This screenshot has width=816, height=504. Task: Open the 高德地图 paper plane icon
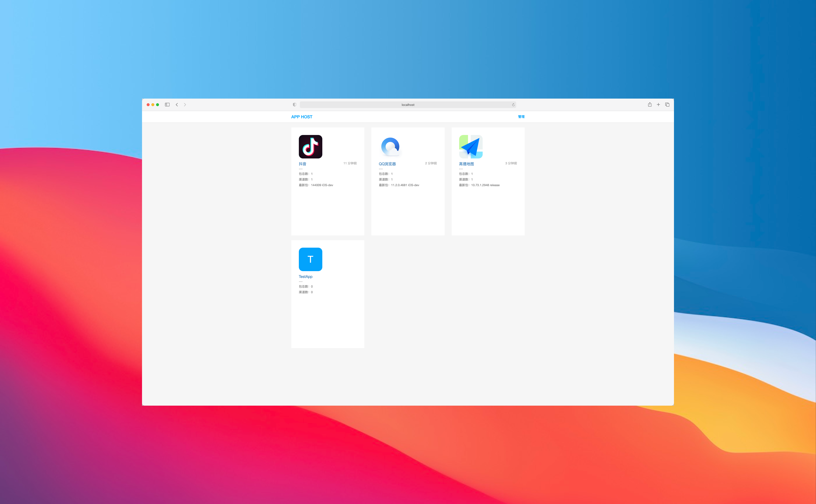pos(471,147)
